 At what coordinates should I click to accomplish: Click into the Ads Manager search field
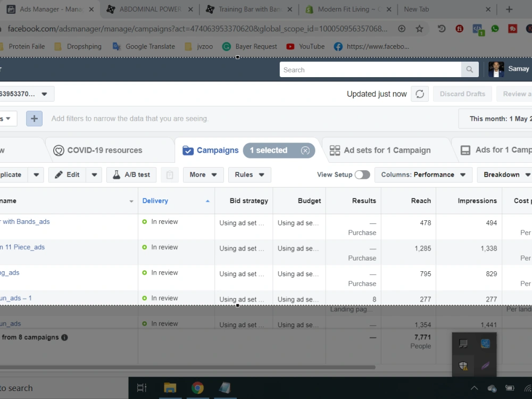tap(370, 70)
